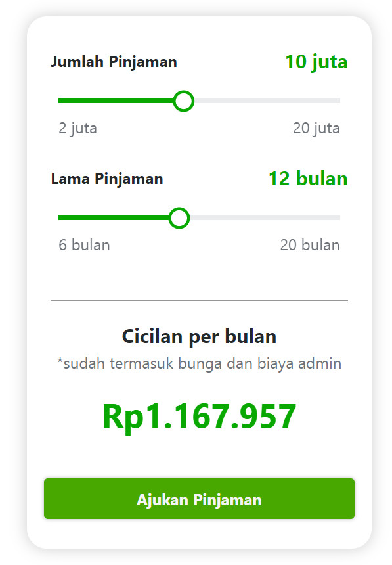The width and height of the screenshot is (392, 565).
Task: Click the divider line above Cicilan per bulan
Action: [198, 299]
